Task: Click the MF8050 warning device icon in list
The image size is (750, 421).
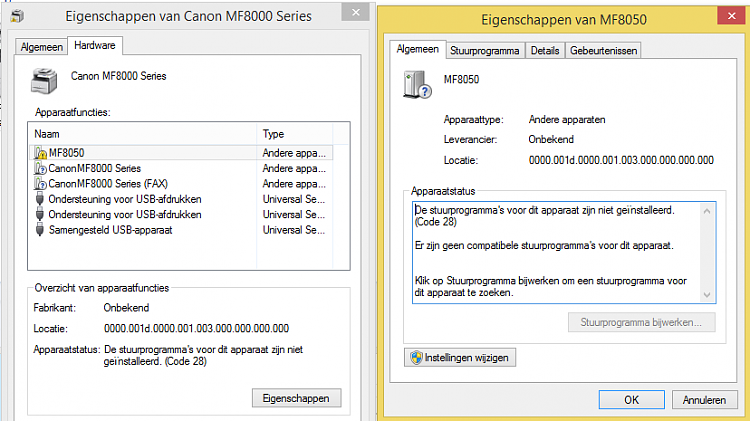Action: (41, 153)
